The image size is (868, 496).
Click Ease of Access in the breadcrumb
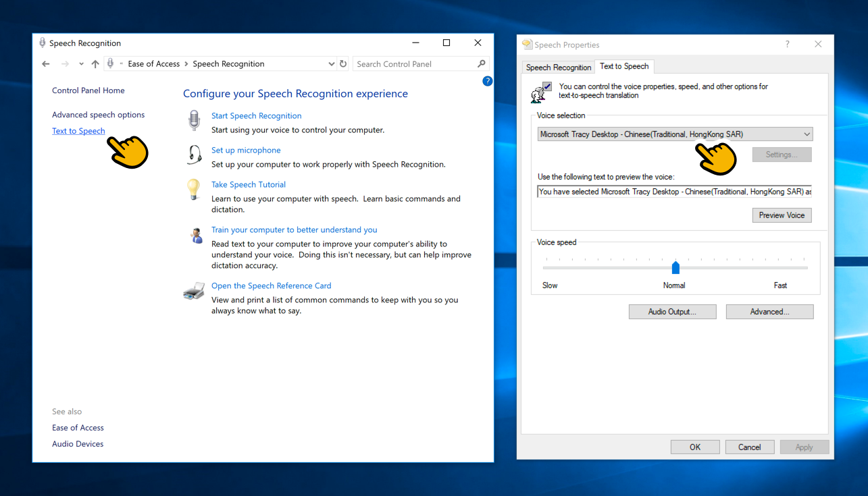coord(154,64)
